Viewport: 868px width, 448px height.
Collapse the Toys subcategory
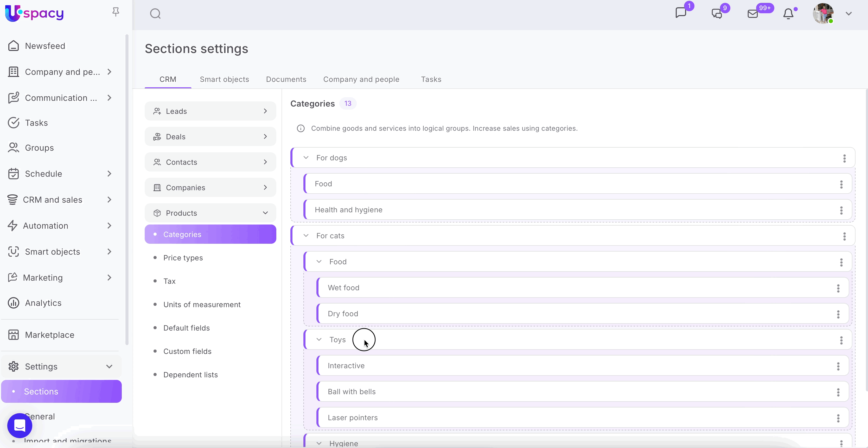(319, 340)
